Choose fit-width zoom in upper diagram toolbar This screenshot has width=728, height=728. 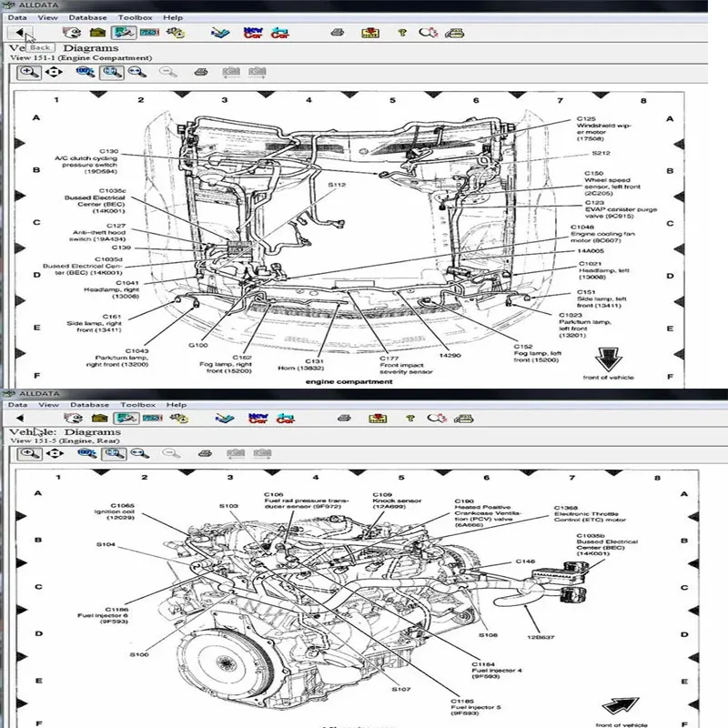tap(137, 73)
